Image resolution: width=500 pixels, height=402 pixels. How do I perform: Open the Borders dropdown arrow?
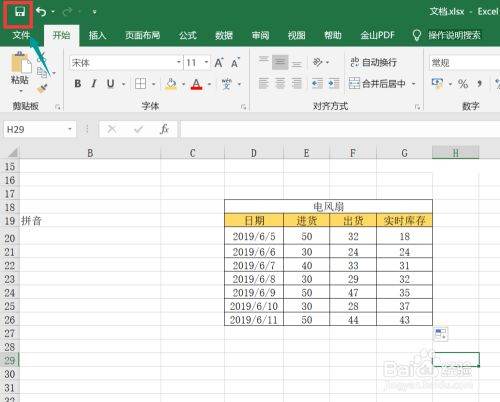click(154, 84)
